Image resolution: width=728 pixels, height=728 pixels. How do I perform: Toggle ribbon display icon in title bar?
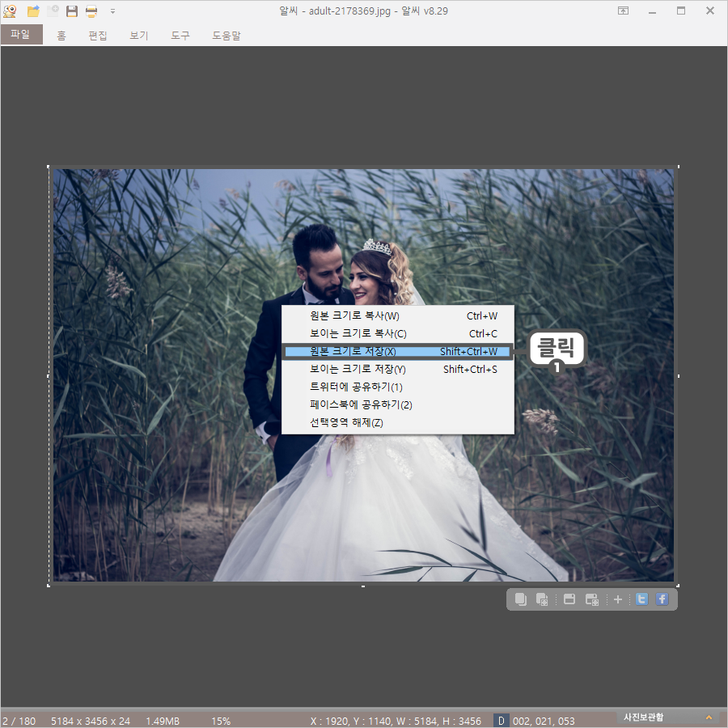tap(623, 11)
